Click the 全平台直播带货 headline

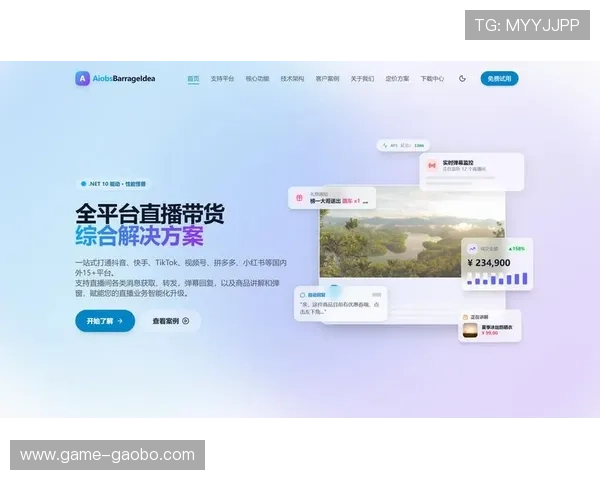tap(150, 214)
